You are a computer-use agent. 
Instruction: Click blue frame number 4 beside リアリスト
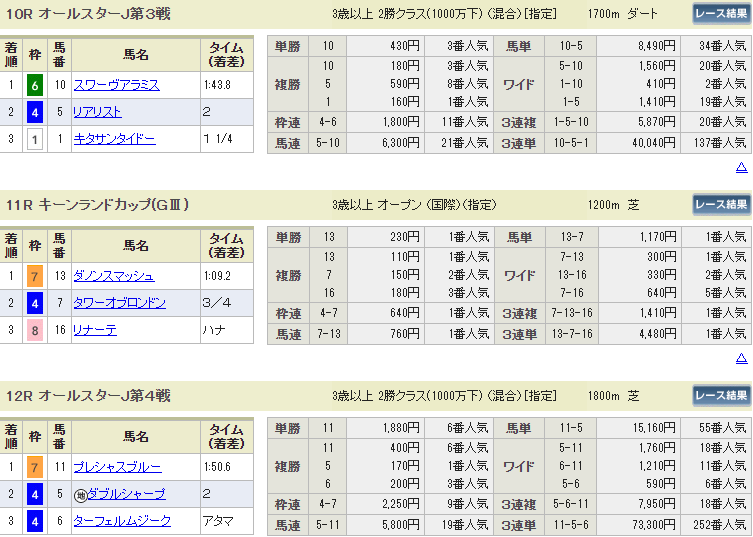pyautogui.click(x=35, y=112)
